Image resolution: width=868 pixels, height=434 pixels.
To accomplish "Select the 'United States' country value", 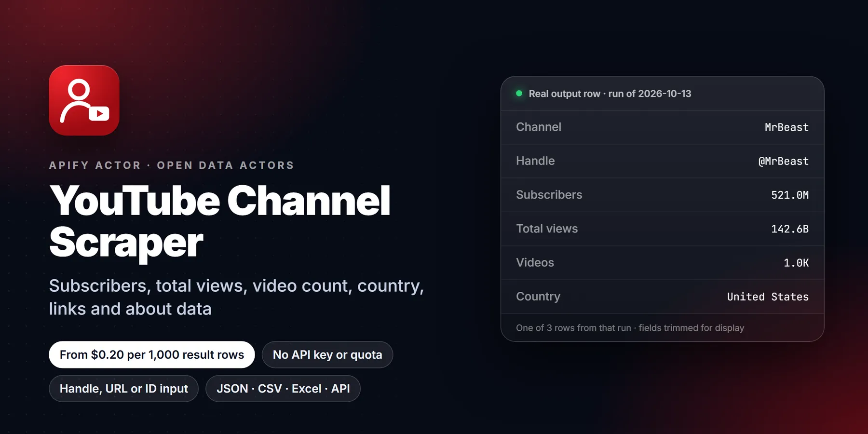I will click(x=768, y=297).
